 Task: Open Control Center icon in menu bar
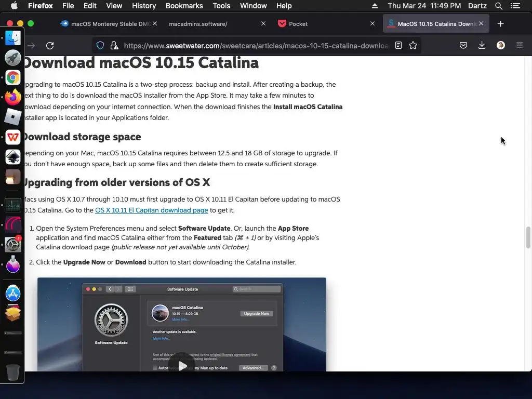tap(515, 6)
